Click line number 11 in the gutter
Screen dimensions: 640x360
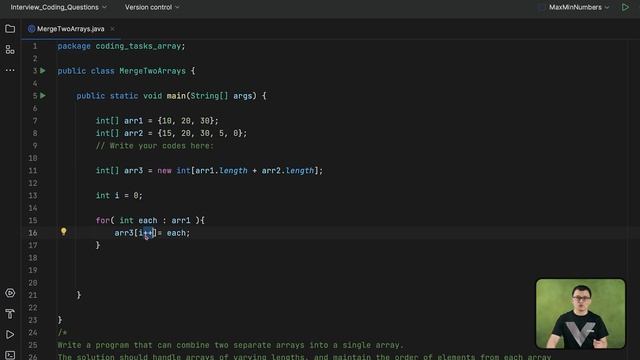[33, 171]
